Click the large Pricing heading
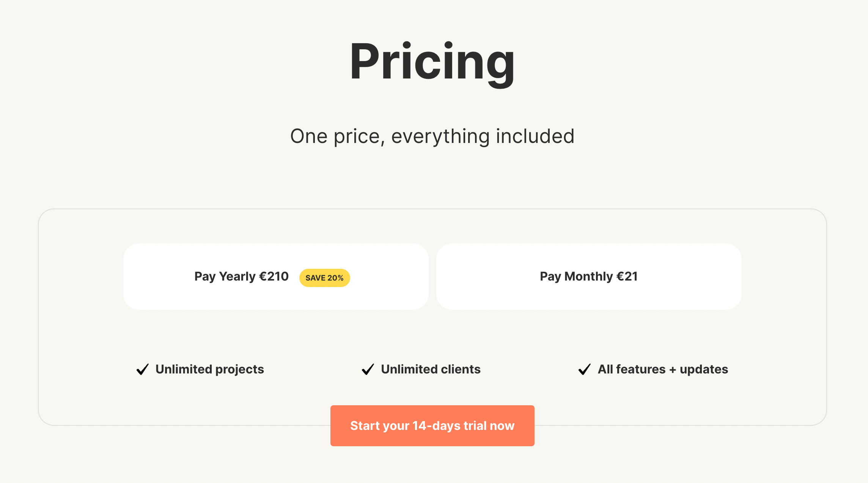868x483 pixels. (432, 62)
